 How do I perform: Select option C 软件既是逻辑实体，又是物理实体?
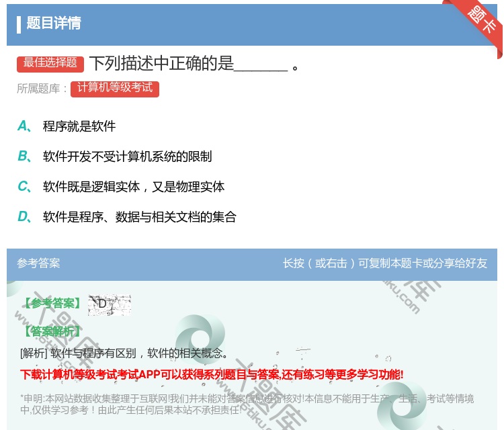[x=121, y=186]
